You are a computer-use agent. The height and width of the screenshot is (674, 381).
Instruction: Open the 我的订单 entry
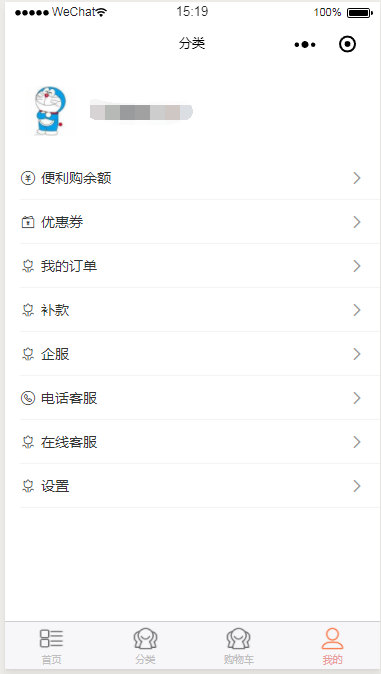point(200,266)
